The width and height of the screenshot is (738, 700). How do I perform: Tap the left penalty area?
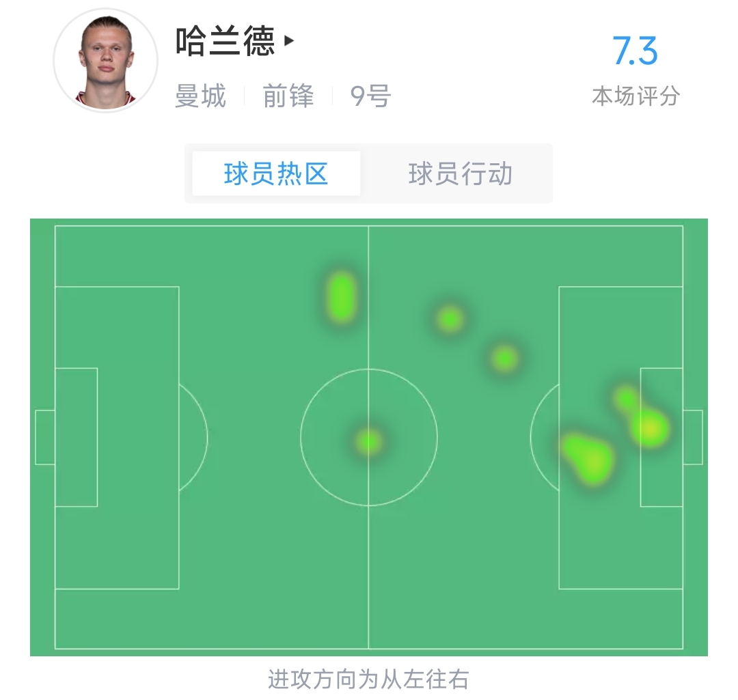click(x=117, y=438)
